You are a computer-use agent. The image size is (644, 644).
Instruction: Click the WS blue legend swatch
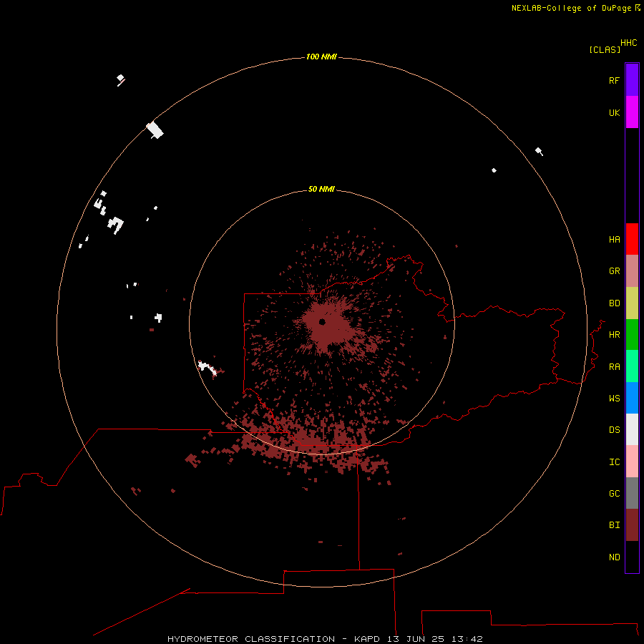[x=632, y=398]
